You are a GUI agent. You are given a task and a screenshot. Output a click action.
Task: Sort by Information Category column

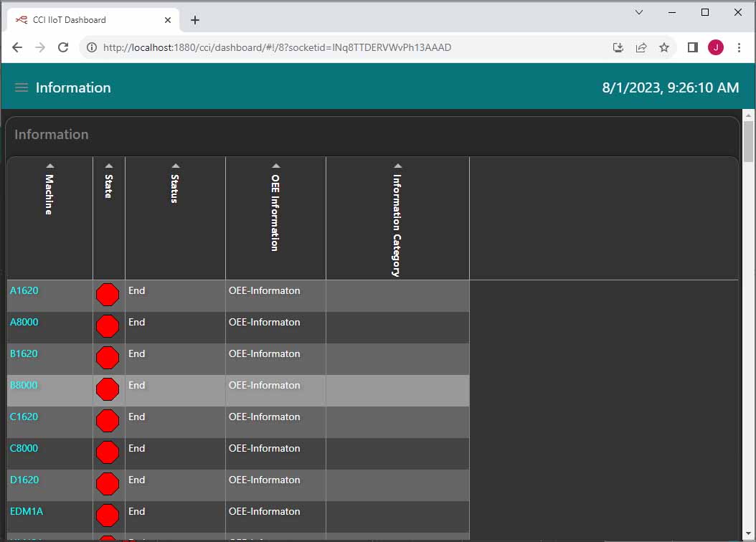tap(398, 166)
